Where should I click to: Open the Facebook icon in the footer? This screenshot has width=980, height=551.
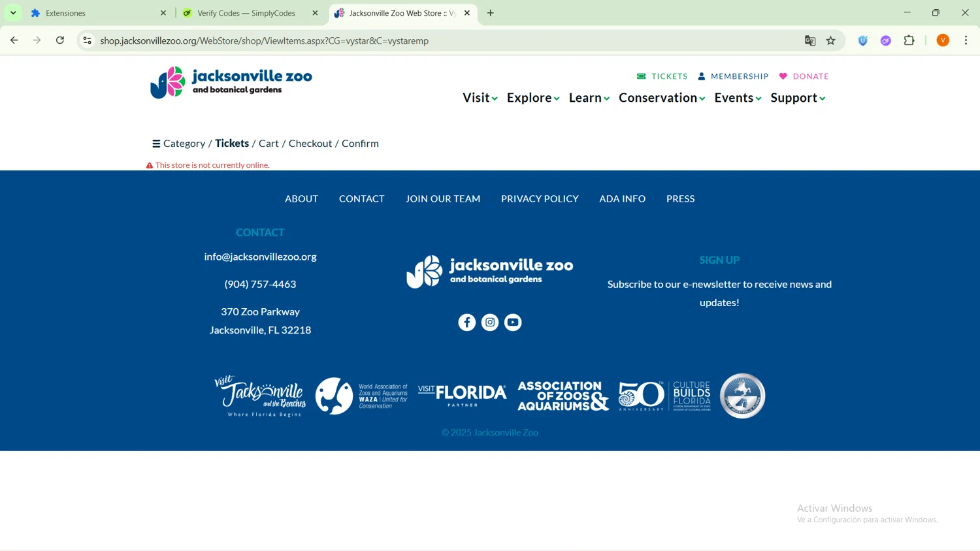click(466, 323)
